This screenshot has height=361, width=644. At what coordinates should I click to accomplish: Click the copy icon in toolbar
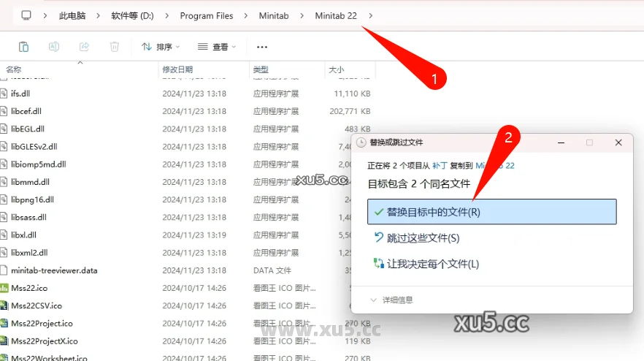23,47
